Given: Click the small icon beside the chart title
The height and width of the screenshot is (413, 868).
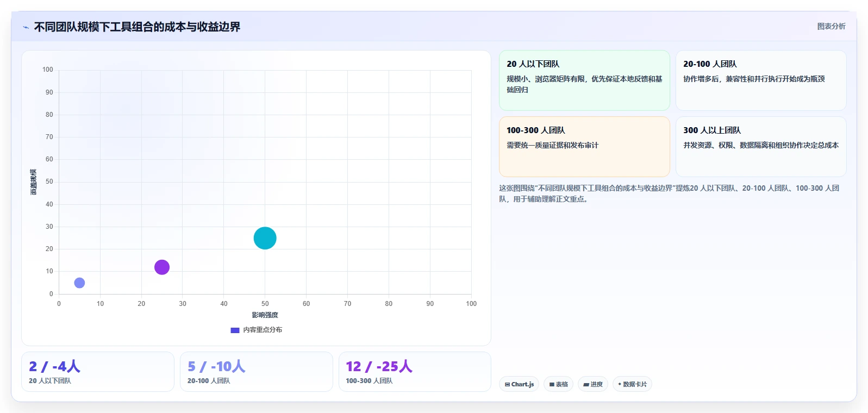Looking at the screenshot, I should pos(26,27).
